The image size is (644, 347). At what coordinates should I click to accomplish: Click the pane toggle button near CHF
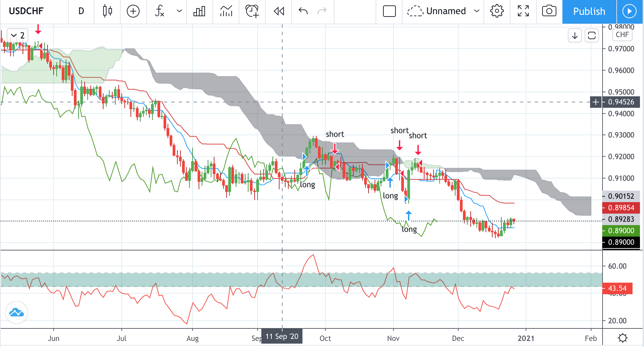pos(592,35)
